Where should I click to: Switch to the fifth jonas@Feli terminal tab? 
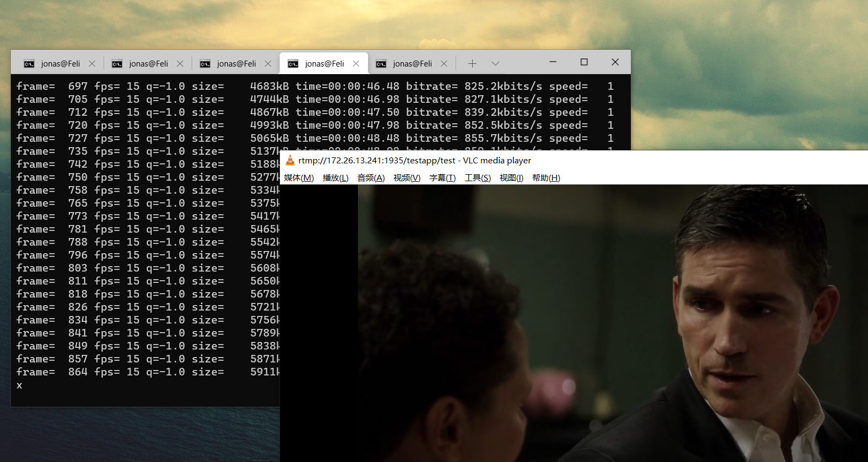click(x=411, y=64)
